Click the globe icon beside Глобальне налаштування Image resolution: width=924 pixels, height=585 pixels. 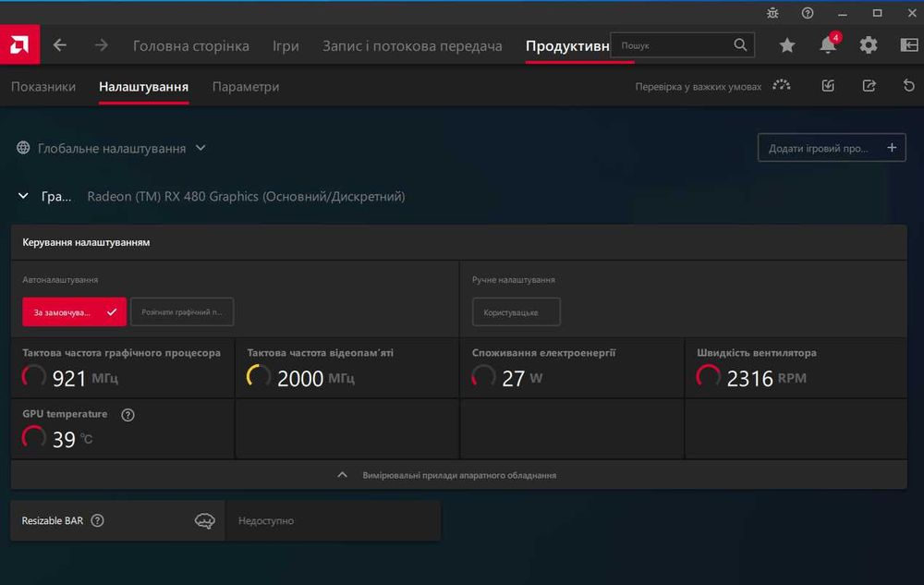click(23, 147)
